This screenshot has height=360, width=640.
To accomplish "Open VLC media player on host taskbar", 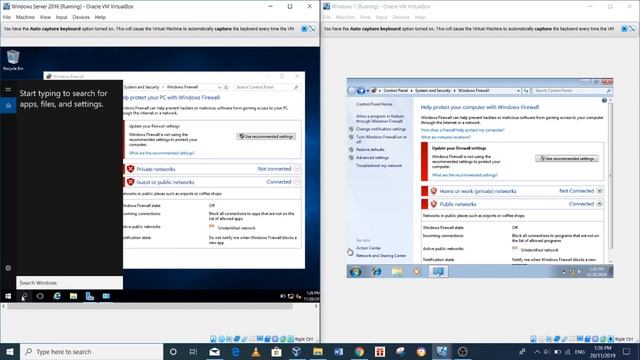I will coord(256,351).
